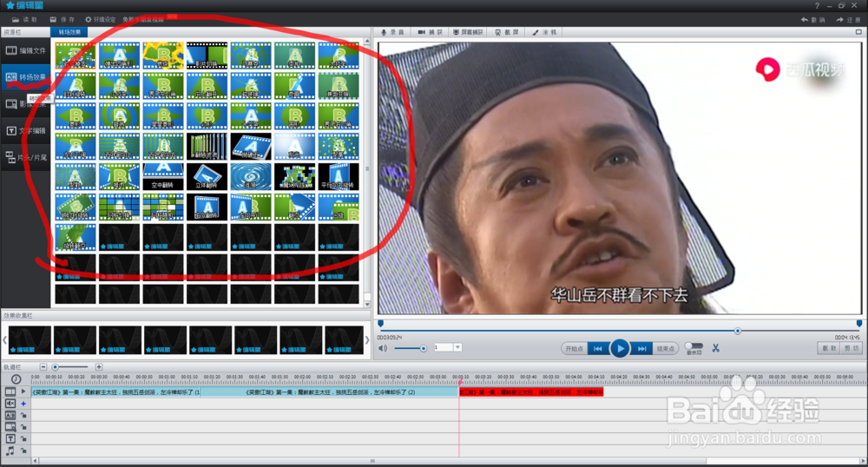This screenshot has height=467, width=868.
Task: Select the first timeline clip ending (1
Action: 115,391
